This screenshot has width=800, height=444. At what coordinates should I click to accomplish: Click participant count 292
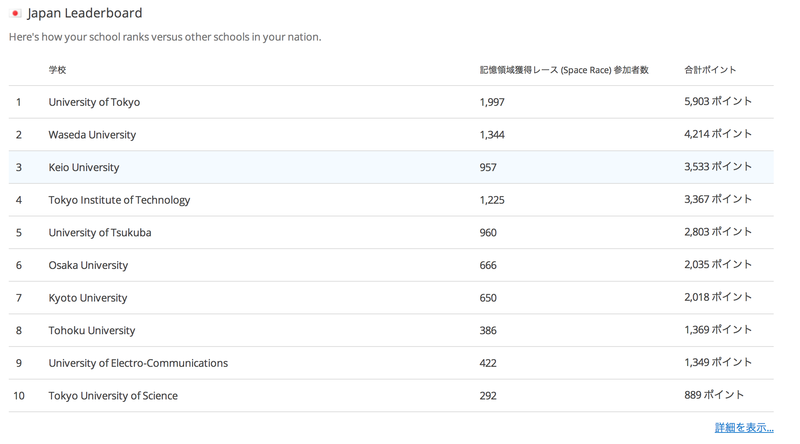[488, 396]
